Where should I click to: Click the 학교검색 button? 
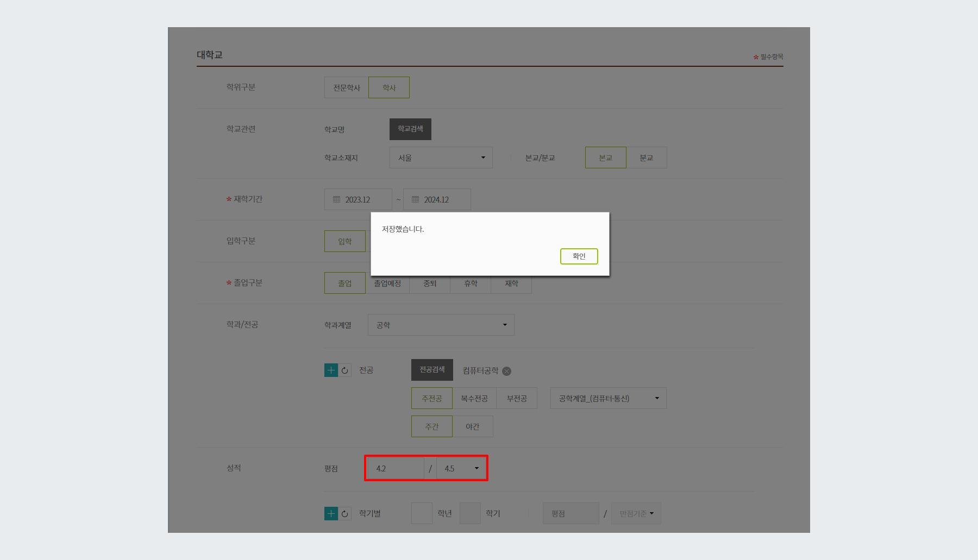pos(410,129)
